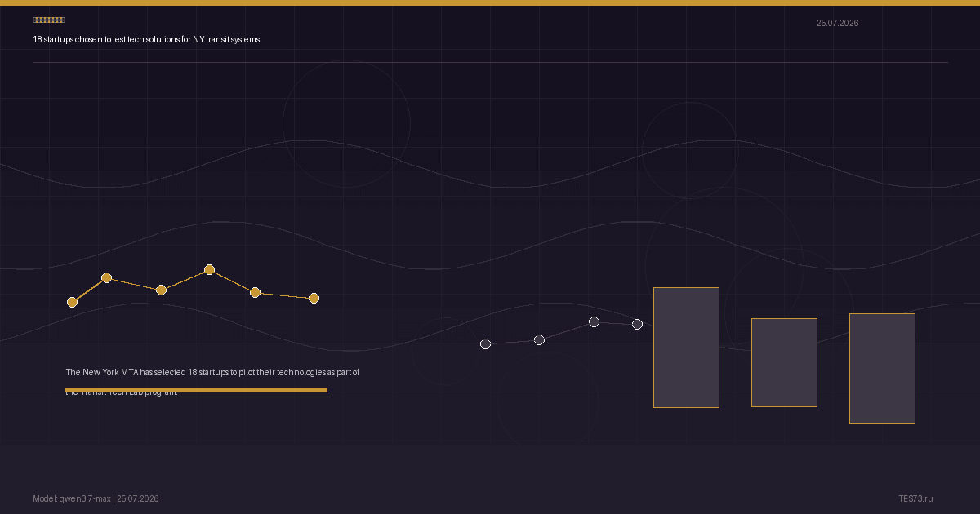Viewport: 980px width, 514px height.
Task: Click the highest point on the gold line chart
Action: (209, 269)
